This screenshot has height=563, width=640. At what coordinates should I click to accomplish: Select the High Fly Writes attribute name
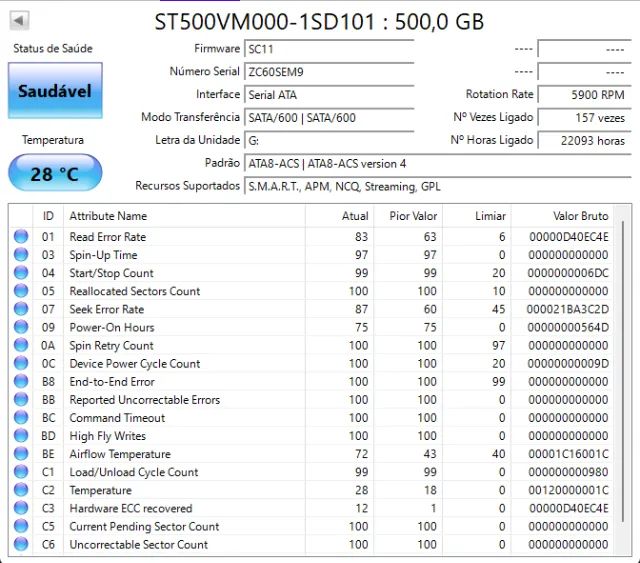[x=107, y=436]
